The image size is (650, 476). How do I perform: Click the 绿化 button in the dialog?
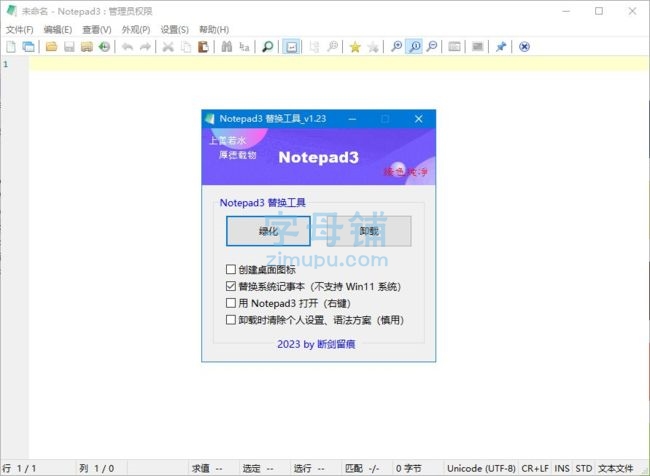click(268, 231)
